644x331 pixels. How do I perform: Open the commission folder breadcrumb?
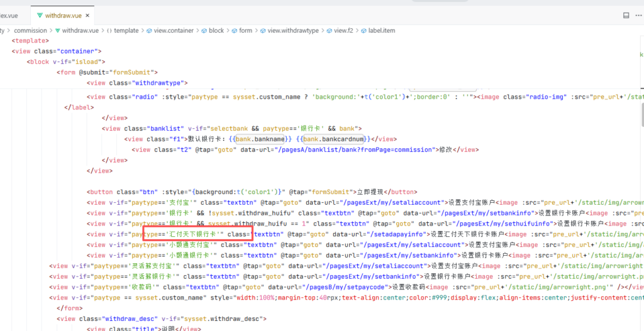point(30,30)
